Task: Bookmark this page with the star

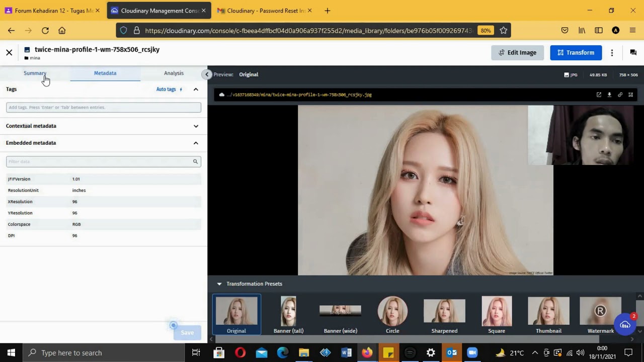Action: coord(503,31)
